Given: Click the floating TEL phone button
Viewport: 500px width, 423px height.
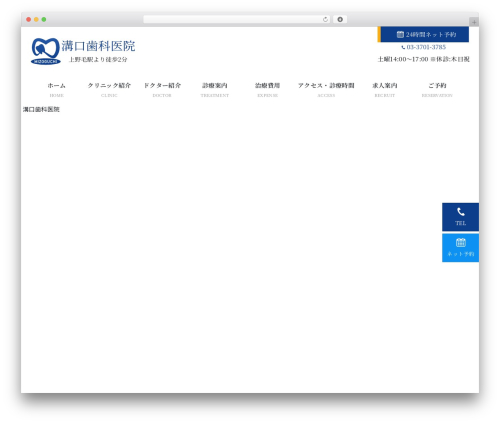Looking at the screenshot, I should [460, 217].
